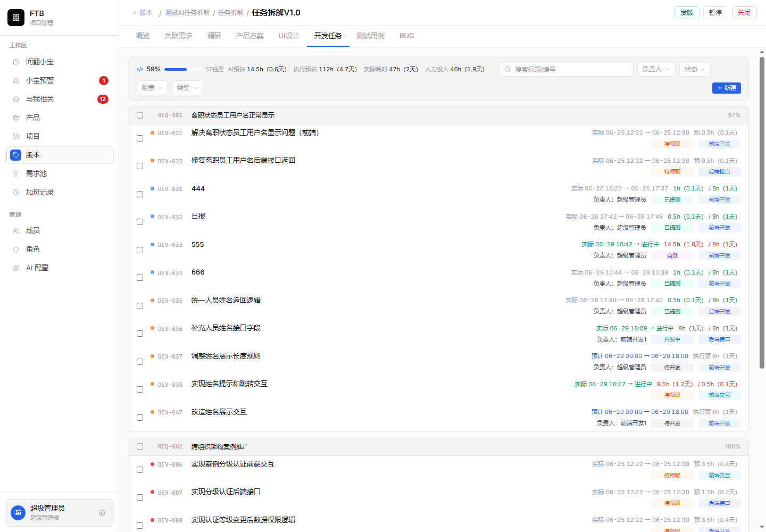Tick the checkbox for DEV-022
The image size is (766, 532).
click(140, 138)
